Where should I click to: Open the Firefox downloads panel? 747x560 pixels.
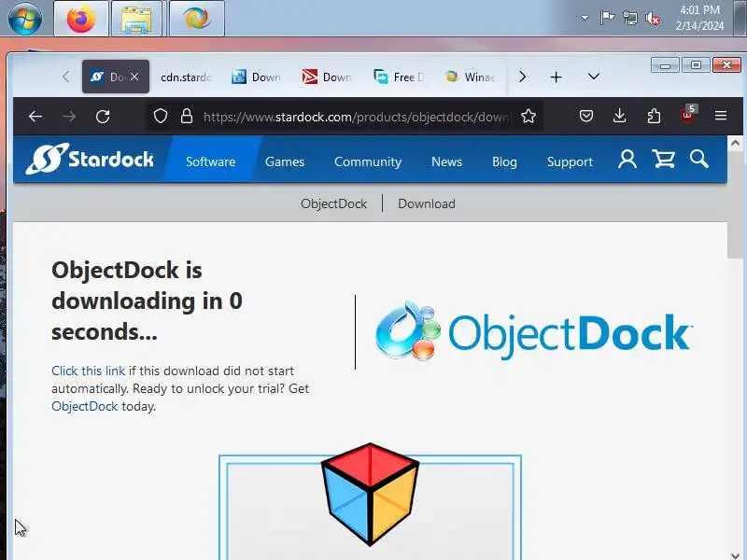click(619, 116)
